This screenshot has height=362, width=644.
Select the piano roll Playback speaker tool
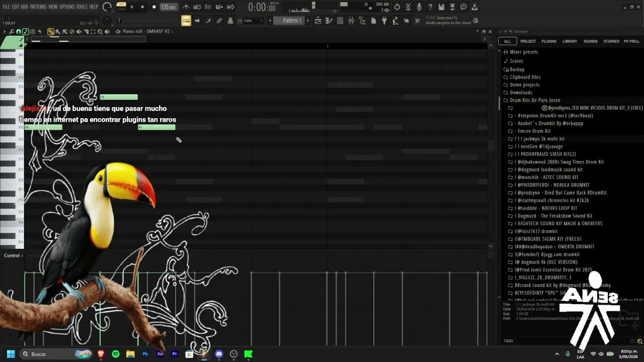point(107,32)
